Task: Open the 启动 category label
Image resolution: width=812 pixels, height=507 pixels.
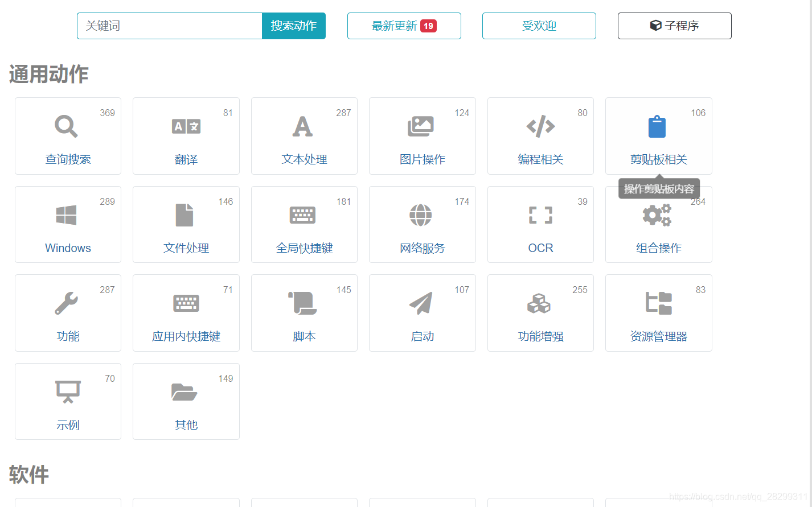Action: coord(423,336)
